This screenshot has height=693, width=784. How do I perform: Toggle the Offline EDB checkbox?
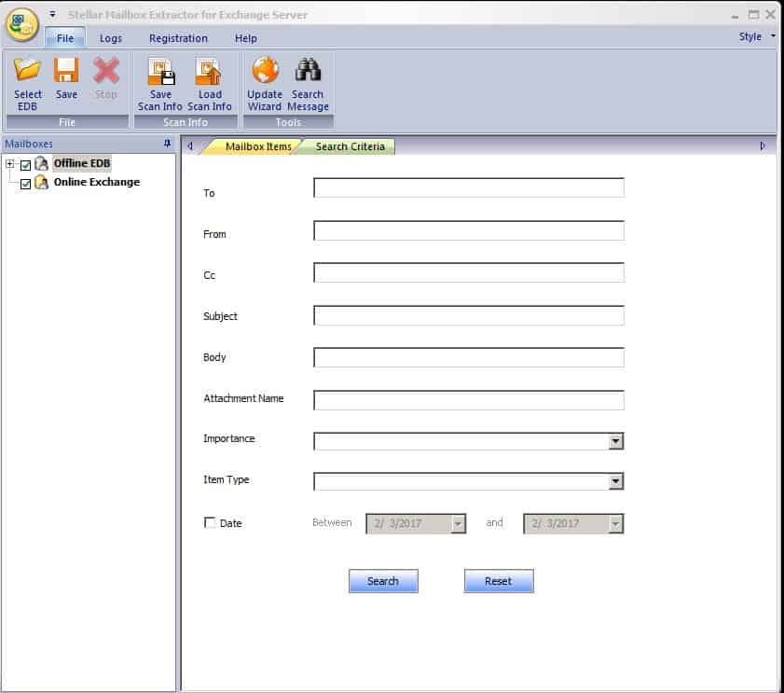[x=25, y=164]
